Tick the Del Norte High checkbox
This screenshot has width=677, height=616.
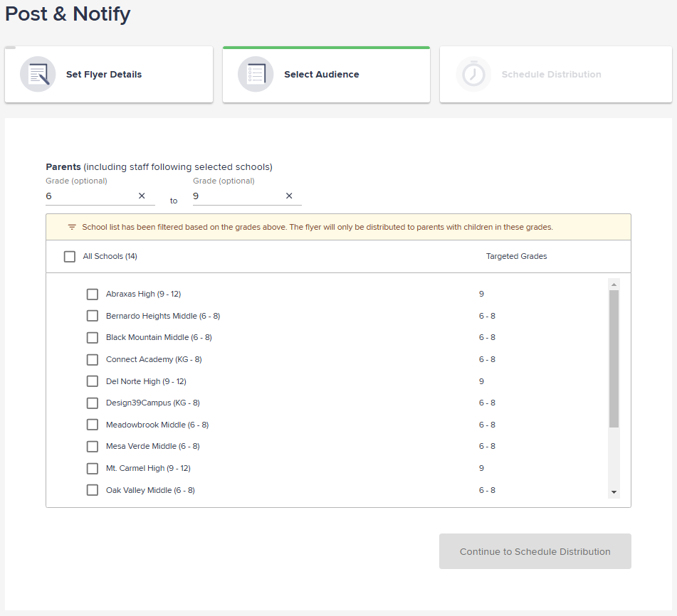(x=93, y=381)
